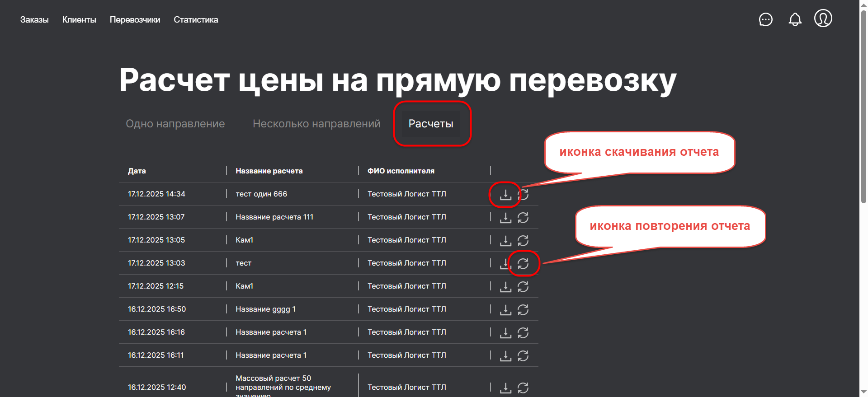Repeat calculation for "тест" row
This screenshot has width=868, height=397.
point(523,264)
